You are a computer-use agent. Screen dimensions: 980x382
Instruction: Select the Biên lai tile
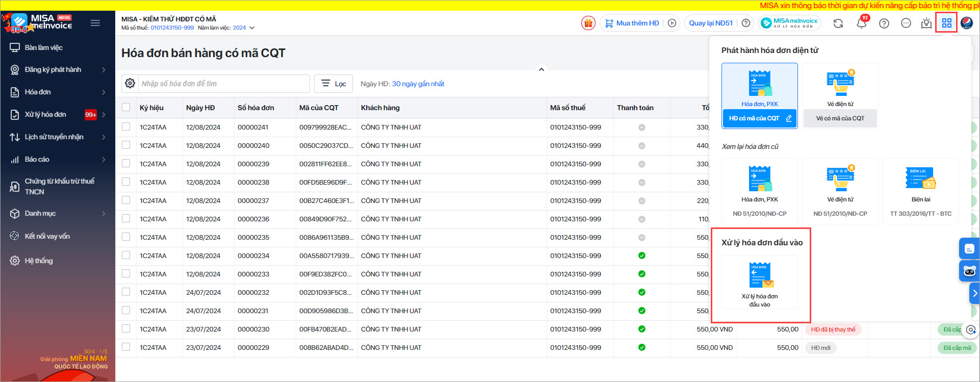tap(920, 191)
